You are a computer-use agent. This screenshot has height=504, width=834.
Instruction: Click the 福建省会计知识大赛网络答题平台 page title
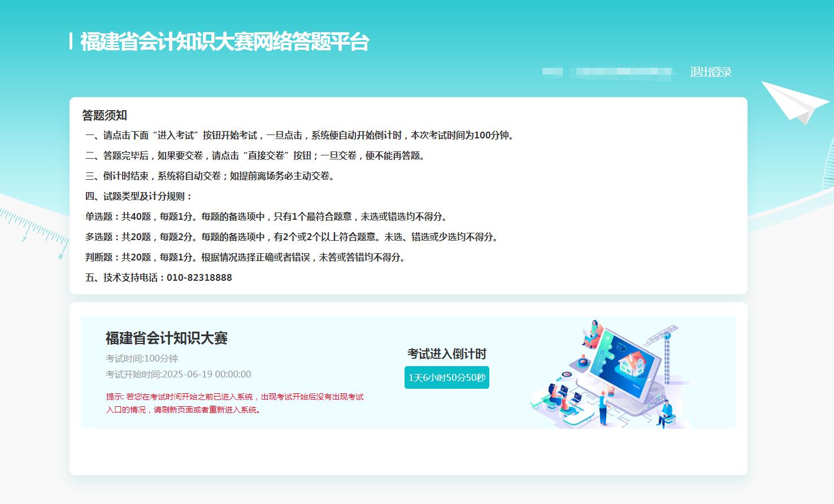click(x=224, y=42)
